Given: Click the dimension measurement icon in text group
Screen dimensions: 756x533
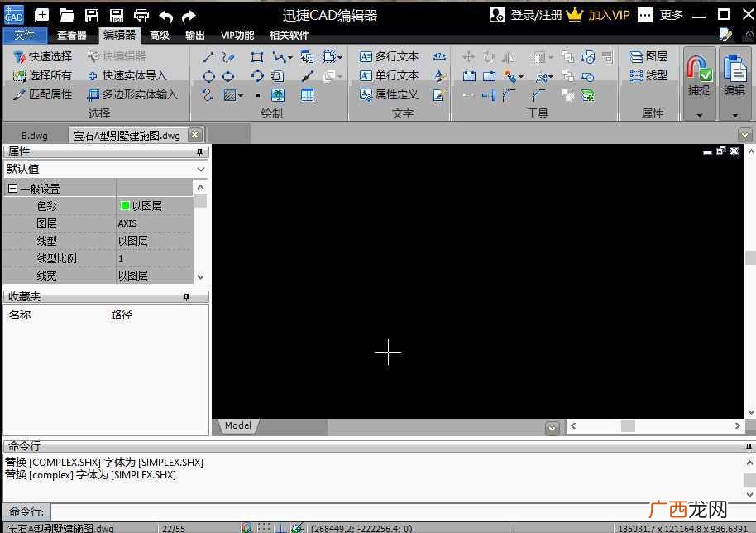Looking at the screenshot, I should [439, 57].
